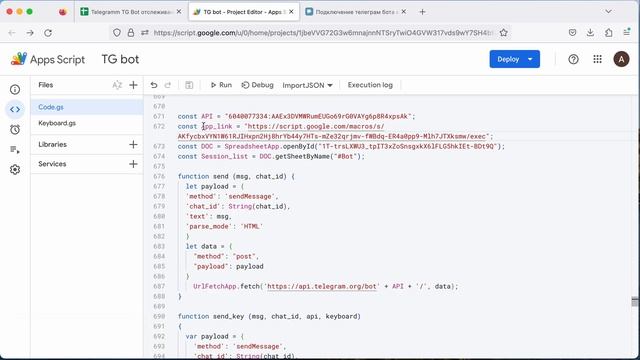Open the Firefox application menu icon
This screenshot has width=640, height=360.
click(x=627, y=33)
